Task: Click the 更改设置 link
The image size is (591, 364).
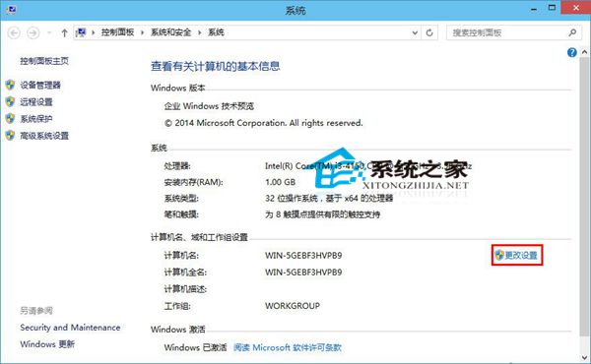Action: [521, 255]
